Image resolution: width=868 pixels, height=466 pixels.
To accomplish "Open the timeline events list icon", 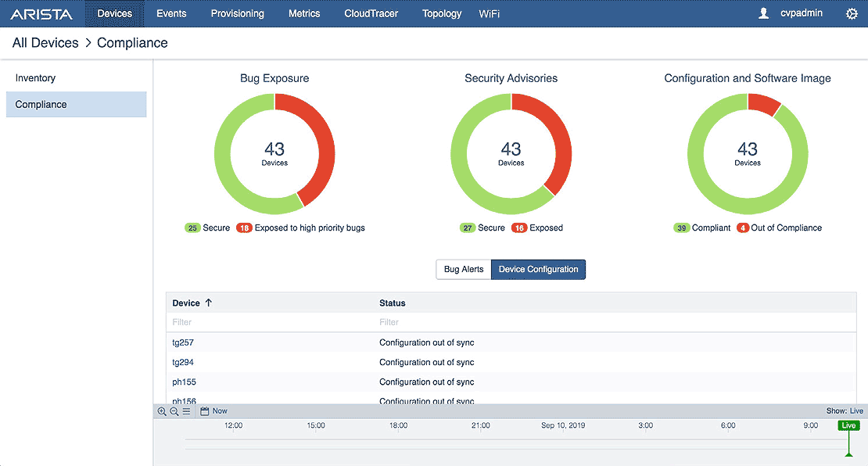I will (x=185, y=410).
